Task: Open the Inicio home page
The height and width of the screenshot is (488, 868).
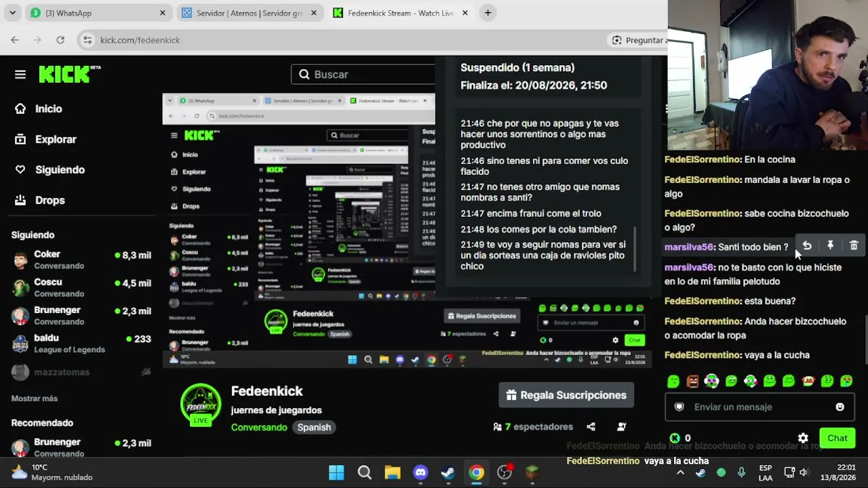Action: (x=39, y=108)
